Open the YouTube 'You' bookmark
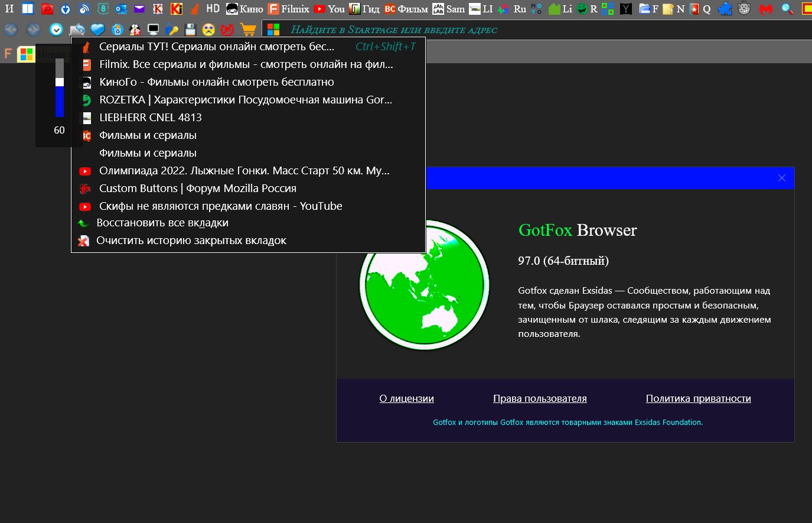Viewport: 812px width, 523px height. click(x=329, y=9)
